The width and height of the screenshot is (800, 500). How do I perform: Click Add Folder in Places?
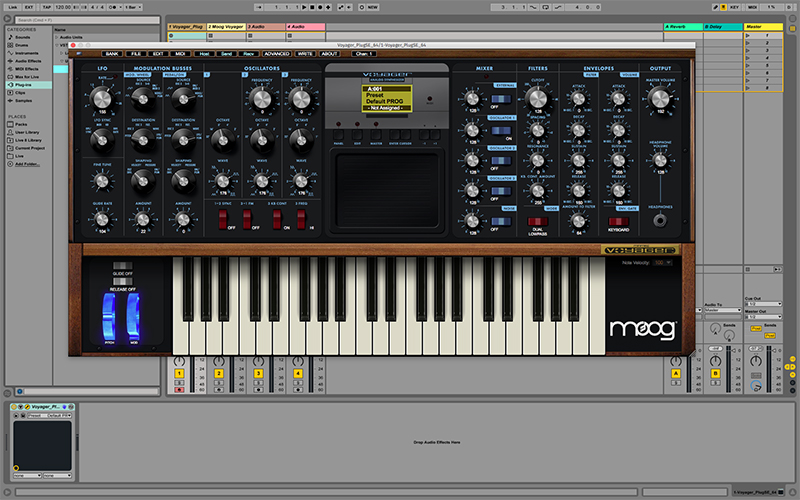click(27, 164)
